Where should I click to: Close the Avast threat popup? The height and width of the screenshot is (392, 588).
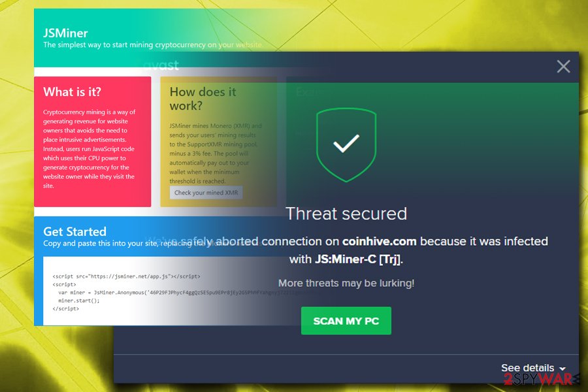pos(563,67)
